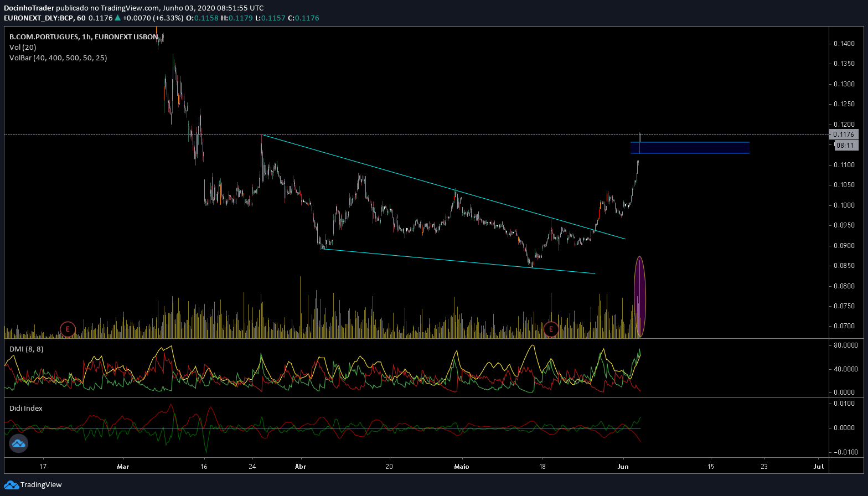Click the 'Maio' label on the time axis
The image size is (868, 496).
click(461, 466)
